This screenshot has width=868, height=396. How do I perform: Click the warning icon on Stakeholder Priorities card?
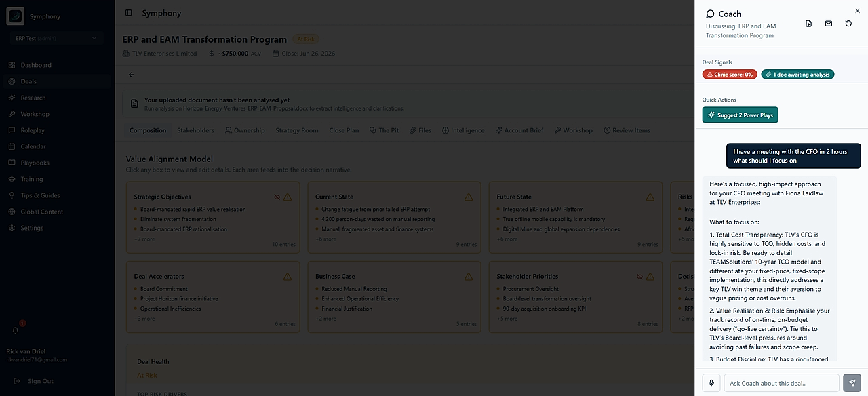[650, 277]
